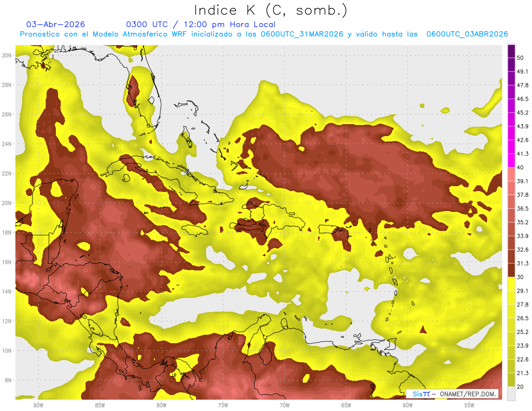Image resolution: width=532 pixels, height=411 pixels.
Task: Click the SisTT ONAMET/REP.DOM. logo box
Action: pyautogui.click(x=452, y=394)
